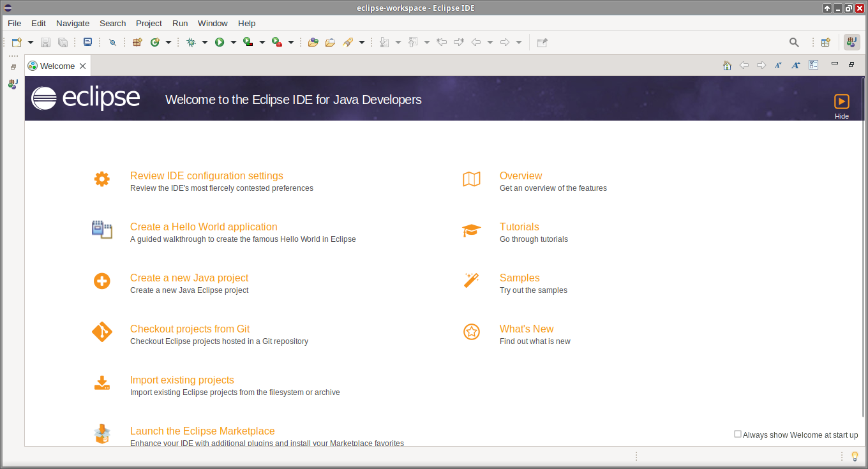Open the Tutorials link
The height and width of the screenshot is (469, 868).
[x=520, y=227]
